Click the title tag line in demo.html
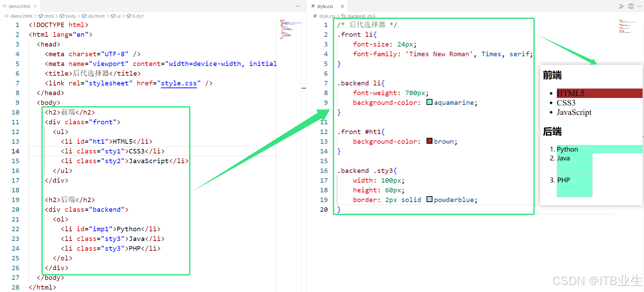 click(93, 73)
